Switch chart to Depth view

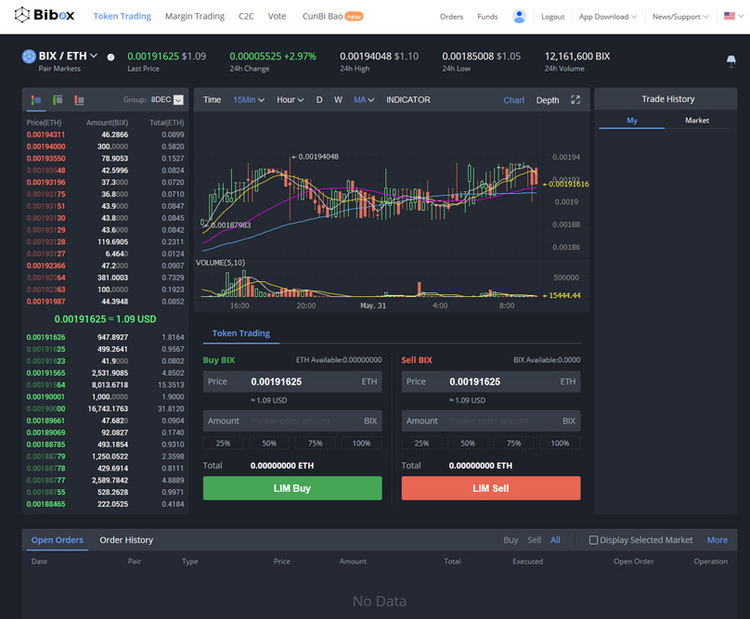548,100
